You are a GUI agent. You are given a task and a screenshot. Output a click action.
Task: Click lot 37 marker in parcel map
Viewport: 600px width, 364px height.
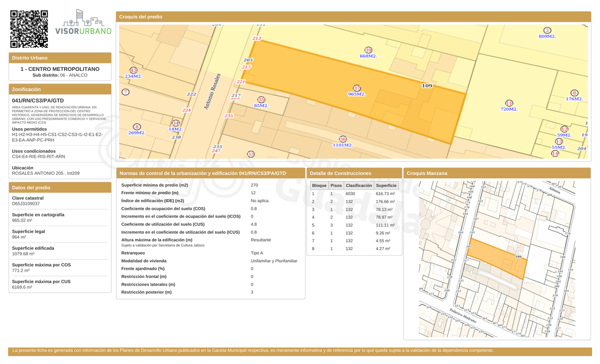356,88
